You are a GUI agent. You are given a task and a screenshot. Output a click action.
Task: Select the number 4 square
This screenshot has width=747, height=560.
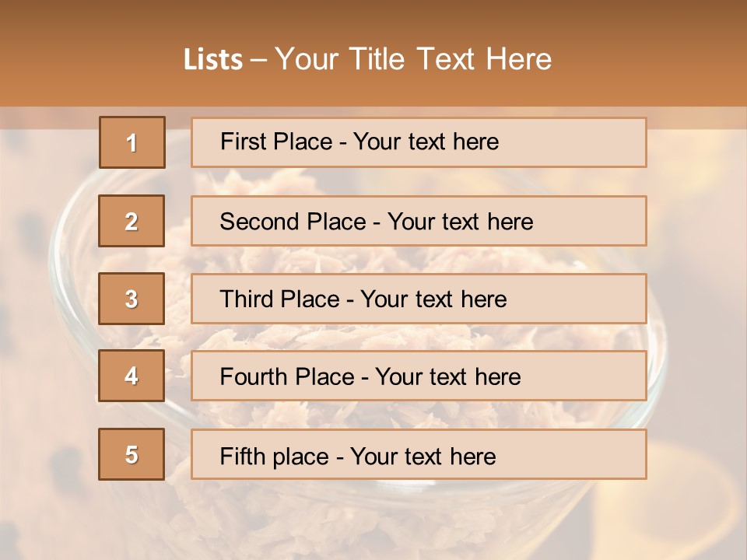click(132, 376)
